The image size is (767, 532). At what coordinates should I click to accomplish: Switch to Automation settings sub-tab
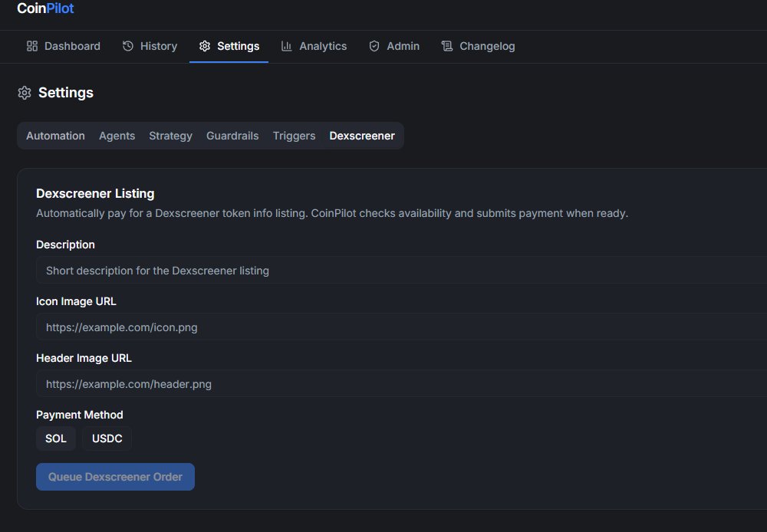point(55,136)
